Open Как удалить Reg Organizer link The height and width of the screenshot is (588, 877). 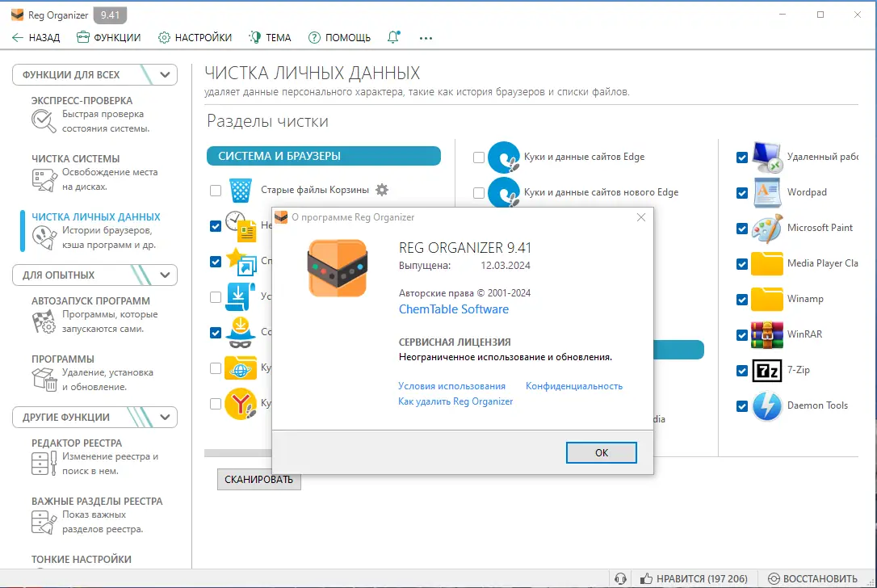coord(455,401)
